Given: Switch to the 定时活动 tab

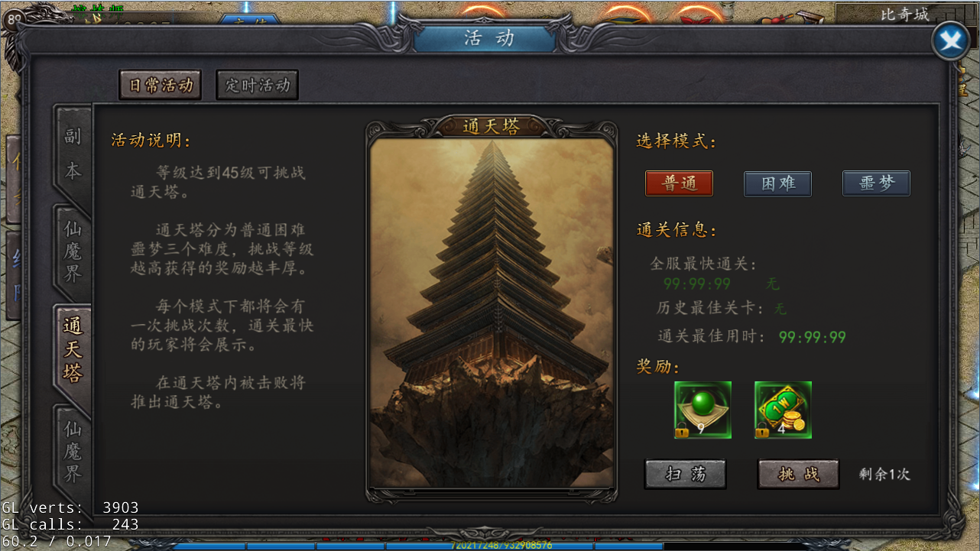Looking at the screenshot, I should pos(257,85).
